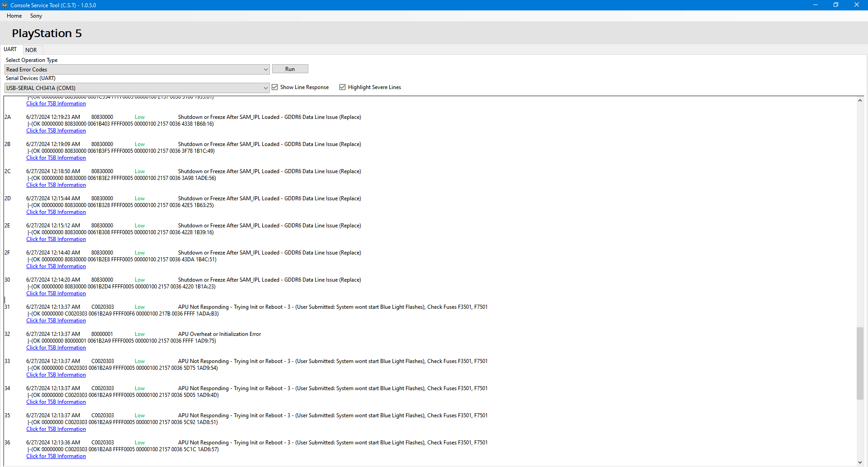Open TSB Information link for entry 2F
Viewport: 868px width, 467px height.
(56, 266)
